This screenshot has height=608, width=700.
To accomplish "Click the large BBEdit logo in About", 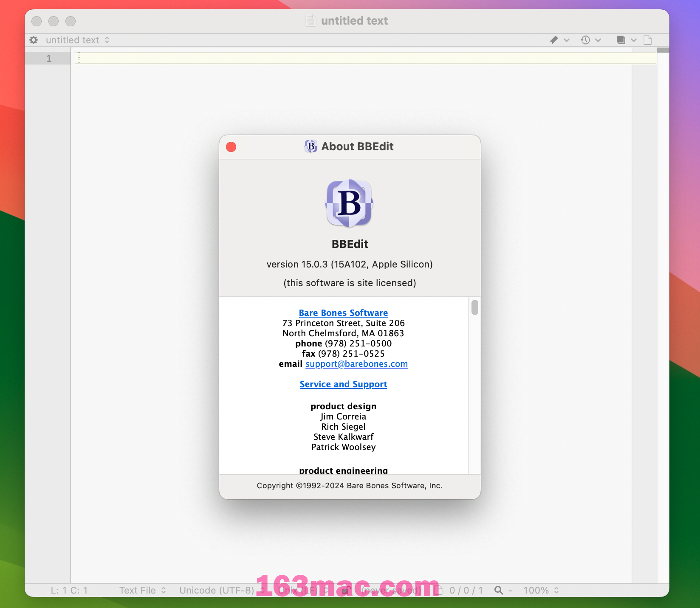I will (349, 203).
